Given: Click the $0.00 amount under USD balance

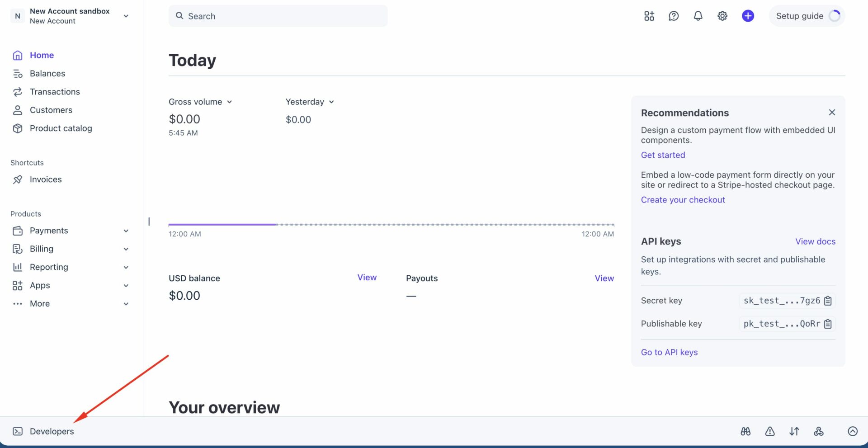Looking at the screenshot, I should pyautogui.click(x=184, y=296).
